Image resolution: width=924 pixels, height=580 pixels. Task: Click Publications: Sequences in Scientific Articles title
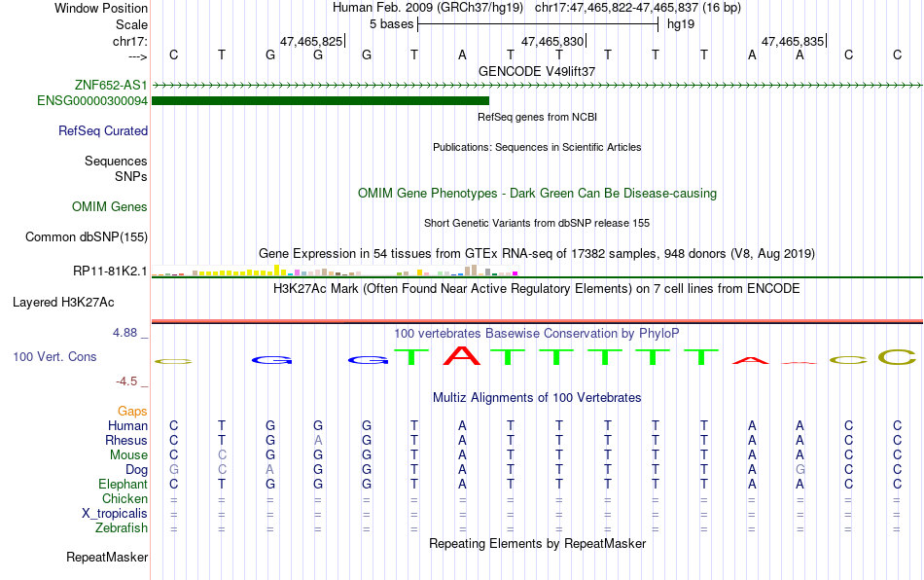537,147
